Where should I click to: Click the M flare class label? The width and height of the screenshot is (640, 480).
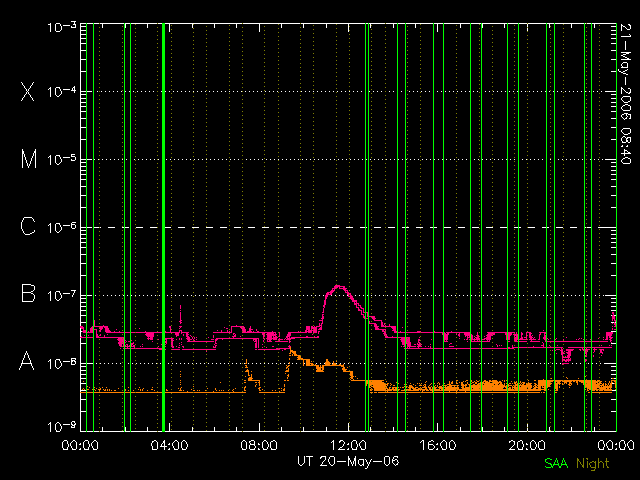[x=29, y=158]
